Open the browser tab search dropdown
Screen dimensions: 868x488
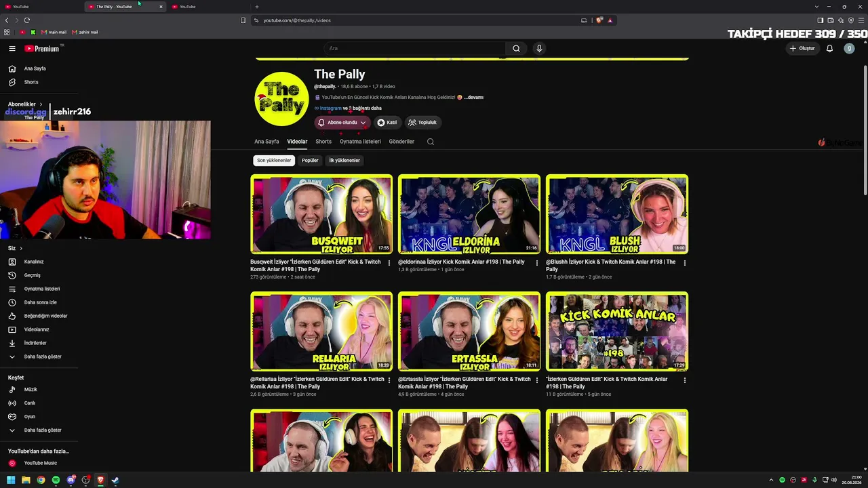point(816,7)
